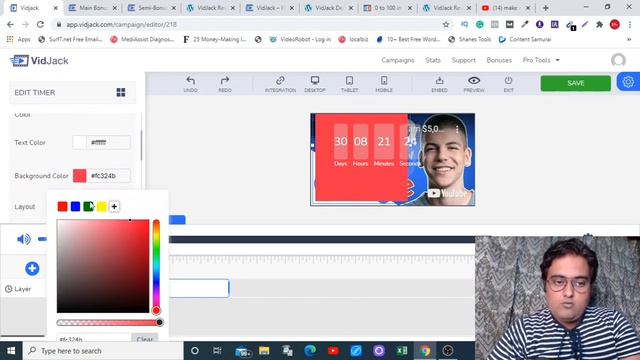Pick the yellow preset color
Image resolution: width=640 pixels, height=360 pixels.
pos(101,207)
